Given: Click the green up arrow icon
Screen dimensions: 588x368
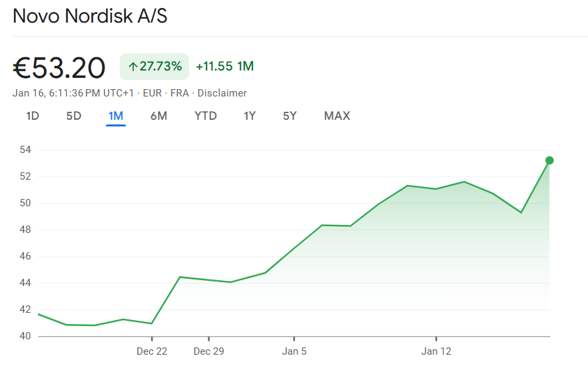Looking at the screenshot, I should point(133,67).
